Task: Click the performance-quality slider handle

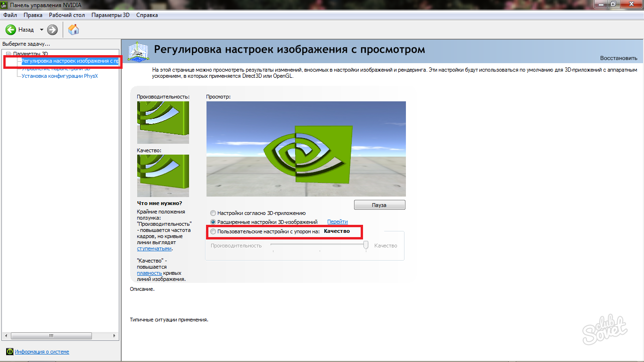Action: 365,246
